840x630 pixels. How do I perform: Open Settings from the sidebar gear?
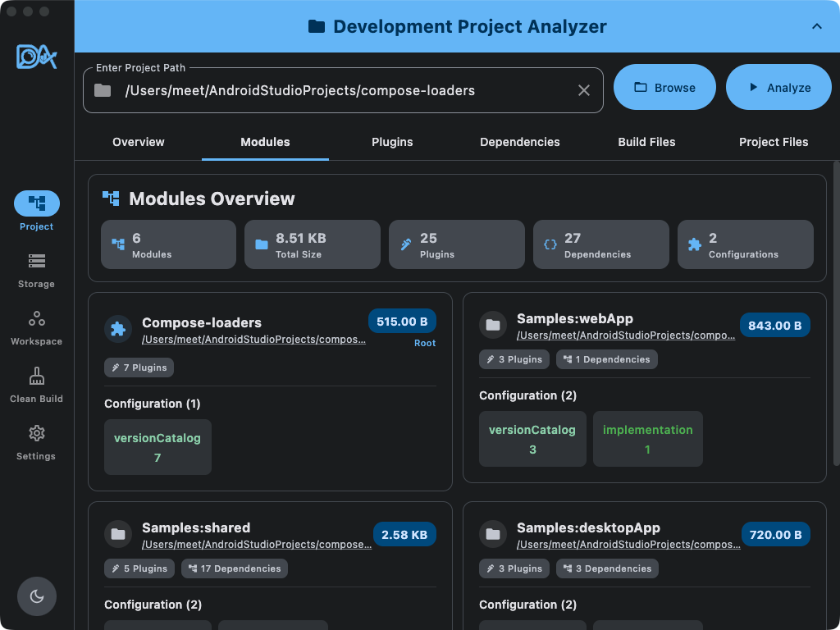tap(36, 442)
